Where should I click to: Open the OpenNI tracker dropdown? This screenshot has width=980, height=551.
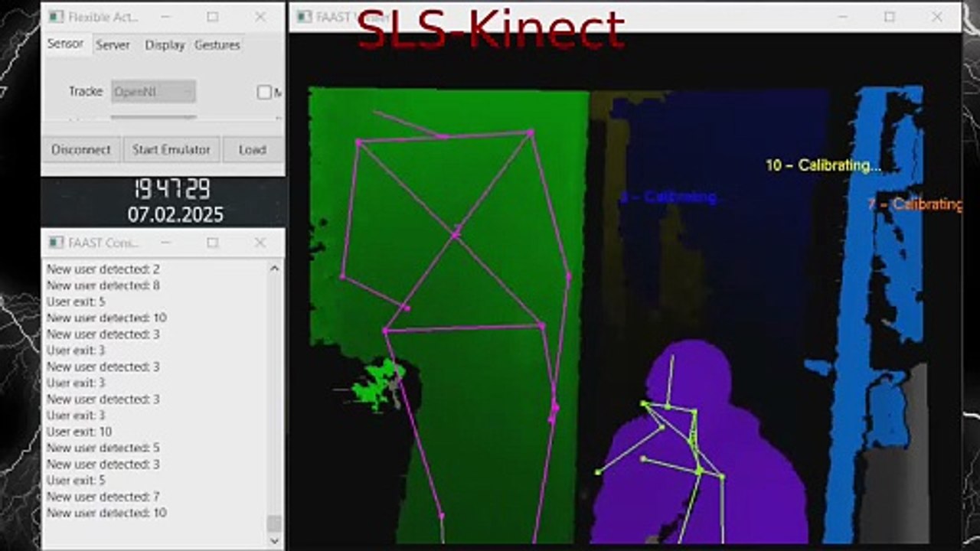click(153, 92)
